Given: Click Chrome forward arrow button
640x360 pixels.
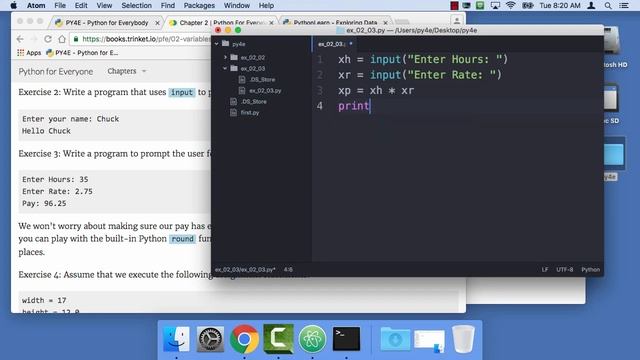Looking at the screenshot, I should click(34, 39).
